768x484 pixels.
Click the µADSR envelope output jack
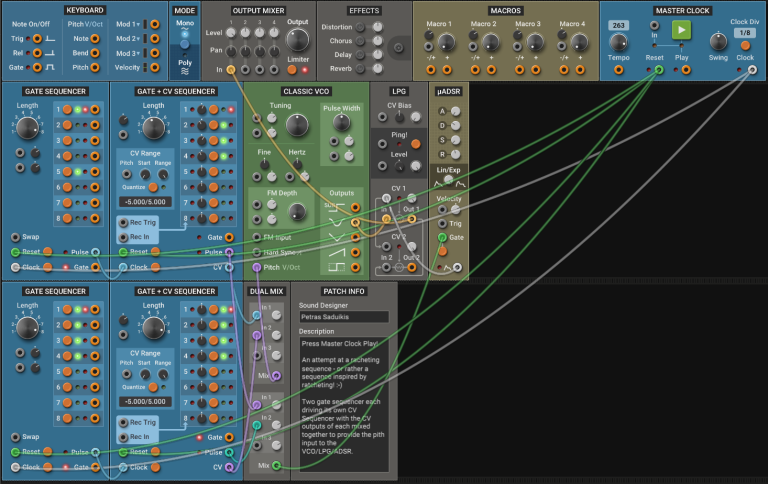457,267
